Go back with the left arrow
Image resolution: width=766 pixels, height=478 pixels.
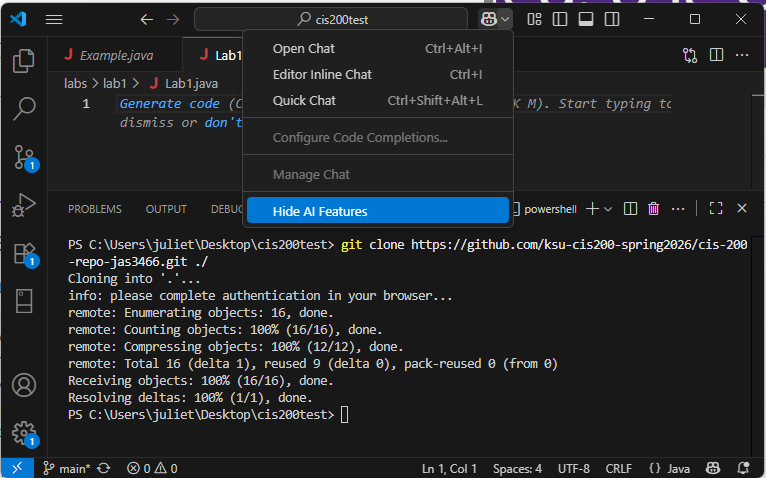(x=147, y=20)
